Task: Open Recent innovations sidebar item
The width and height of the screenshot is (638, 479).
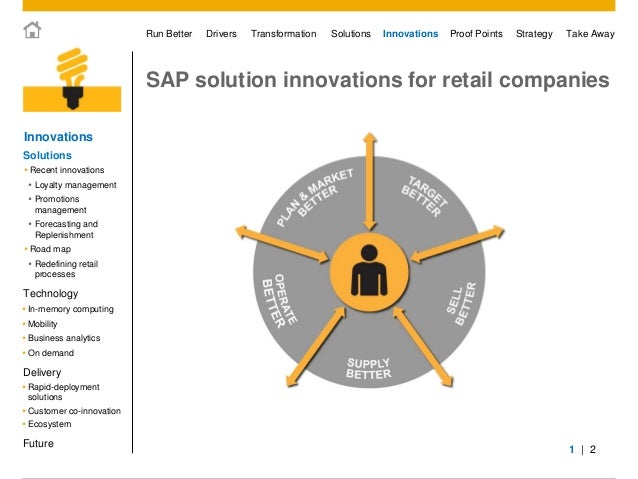Action: [x=67, y=170]
